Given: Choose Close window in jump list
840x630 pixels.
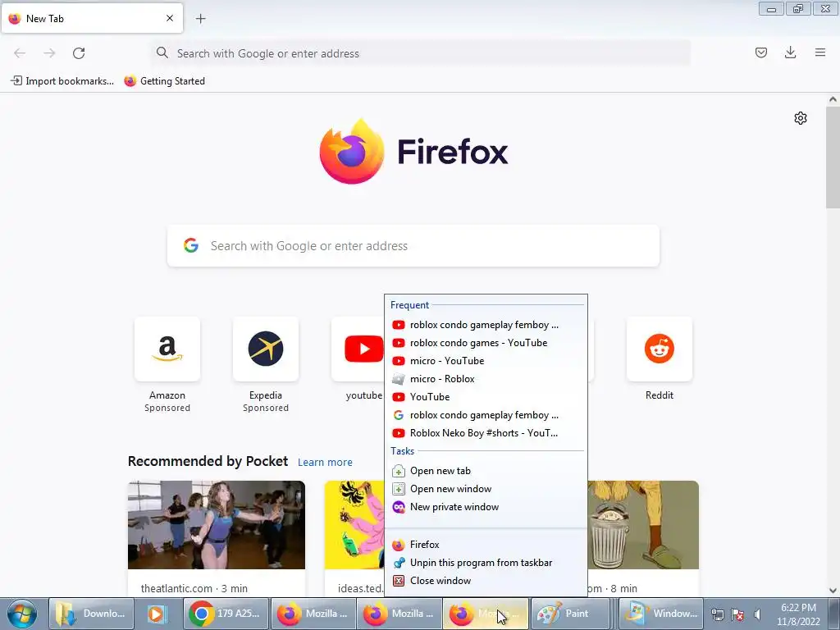Looking at the screenshot, I should [x=486, y=581].
